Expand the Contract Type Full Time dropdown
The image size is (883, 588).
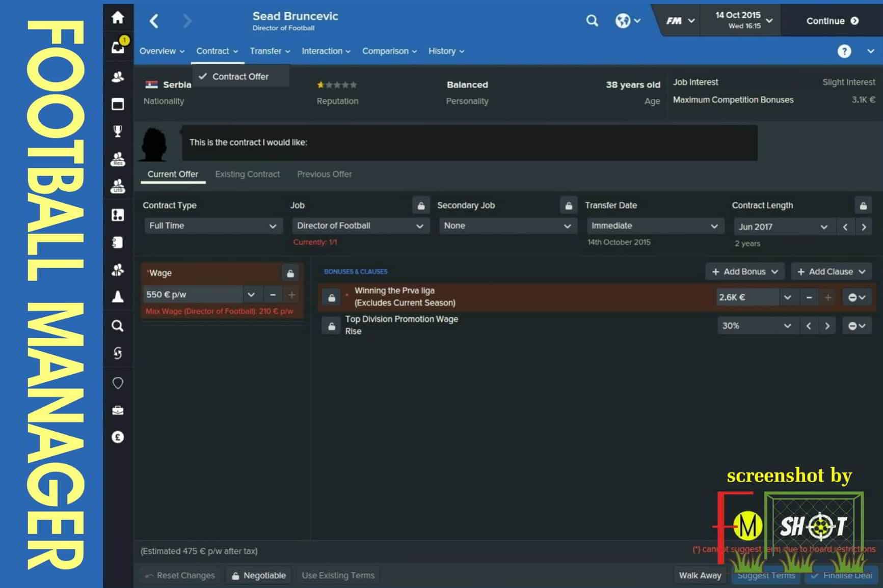pos(213,226)
